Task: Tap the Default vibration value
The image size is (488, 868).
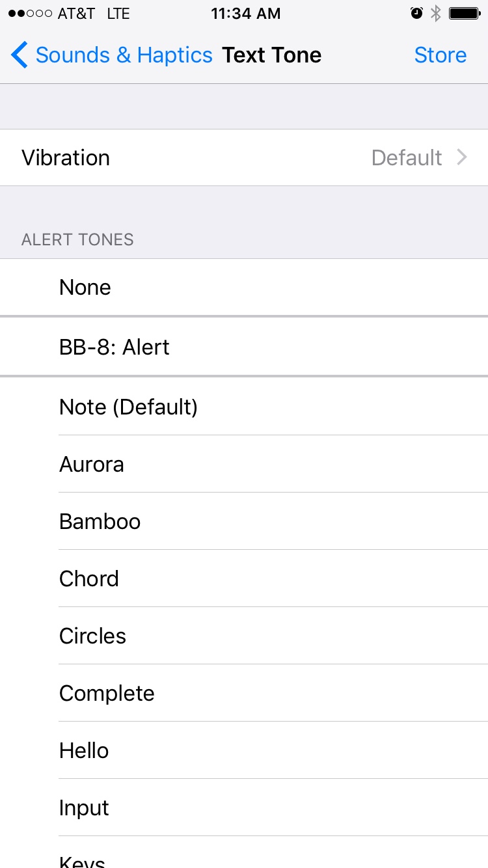Action: [407, 157]
